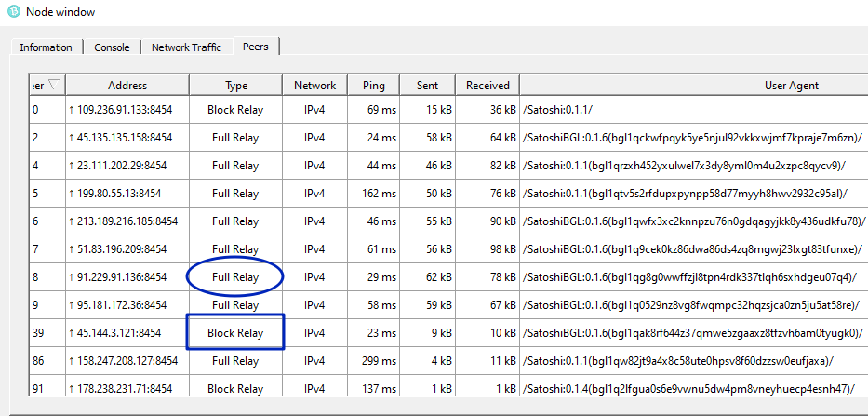This screenshot has width=868, height=416.
Task: Sort peers by the Address column header
Action: tap(127, 86)
